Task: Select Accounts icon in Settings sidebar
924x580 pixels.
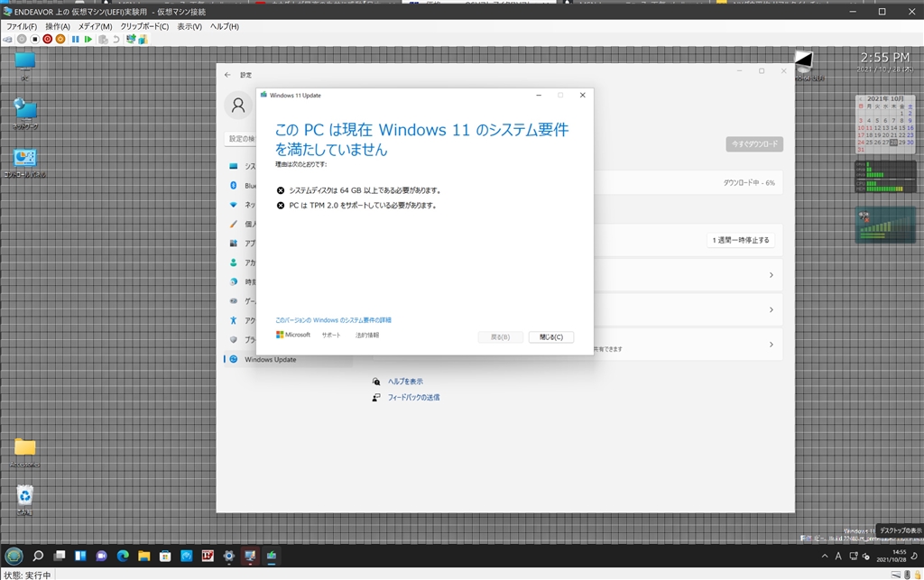Action: pos(234,262)
